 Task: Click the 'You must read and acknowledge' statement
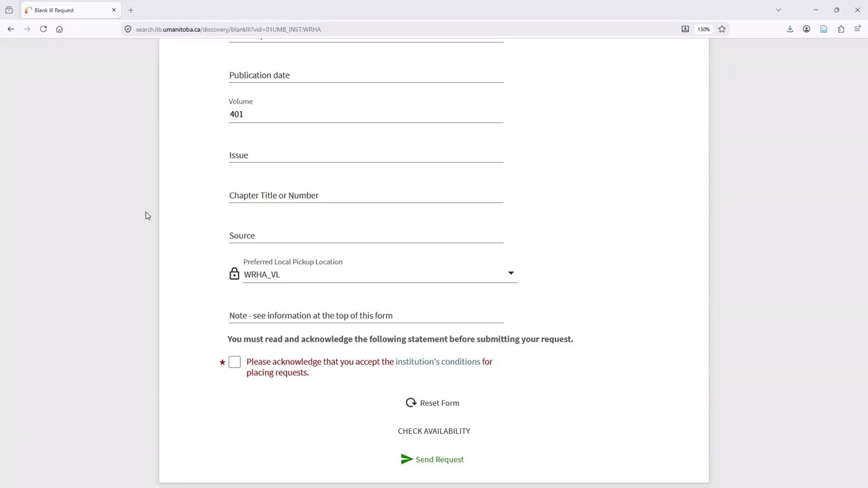click(x=400, y=339)
